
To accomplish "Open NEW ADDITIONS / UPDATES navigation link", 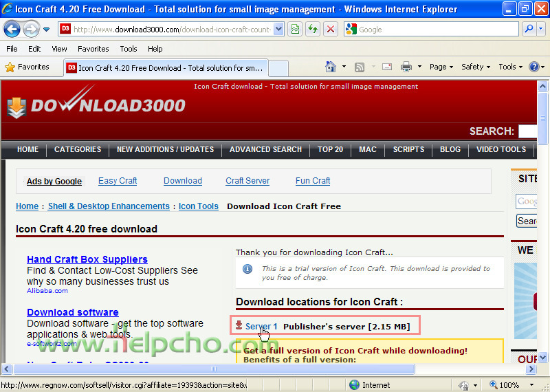I will (165, 149).
